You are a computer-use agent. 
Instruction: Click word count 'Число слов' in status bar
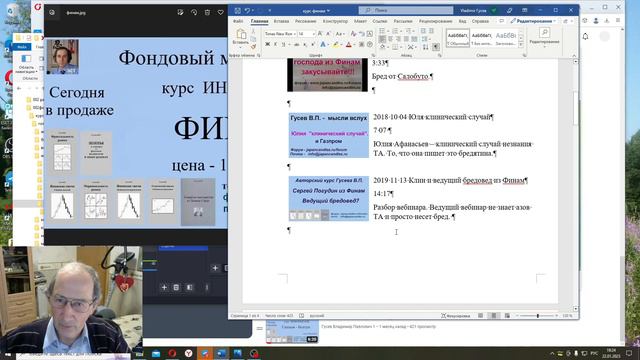click(x=279, y=316)
